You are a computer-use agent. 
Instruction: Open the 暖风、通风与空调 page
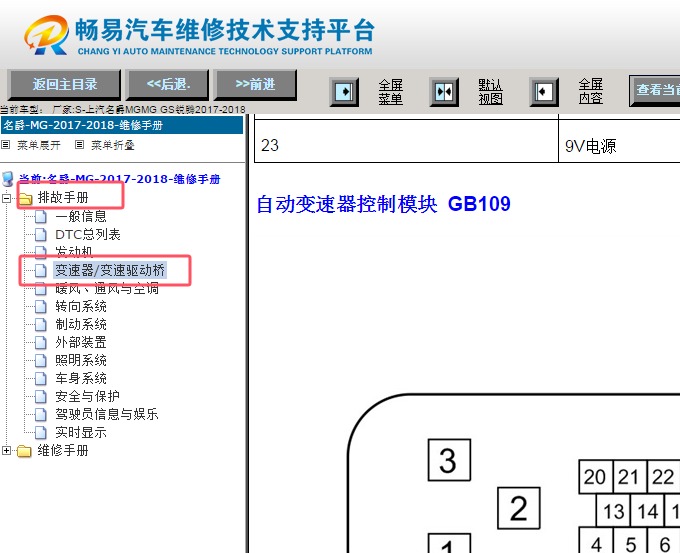[x=107, y=289]
